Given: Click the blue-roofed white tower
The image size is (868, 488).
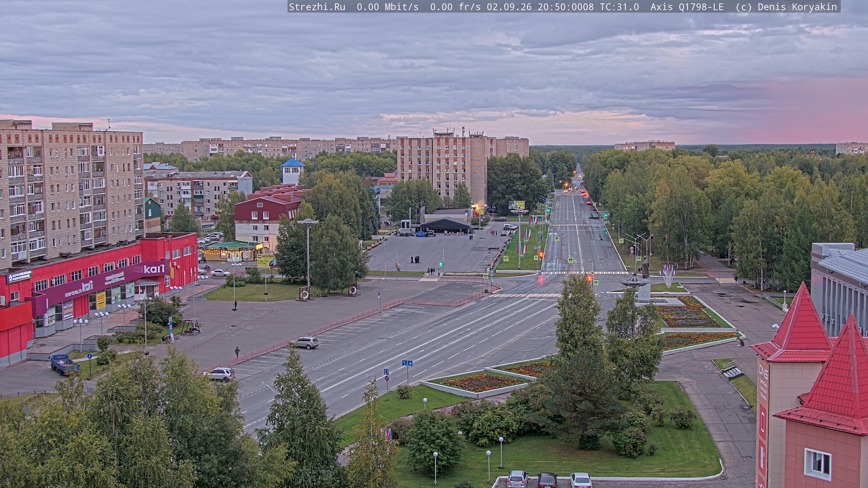Looking at the screenshot, I should (292, 171).
